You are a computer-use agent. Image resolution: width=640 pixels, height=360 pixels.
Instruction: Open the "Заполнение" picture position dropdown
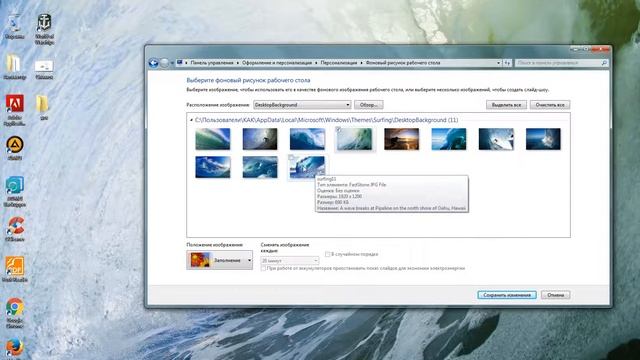pos(220,260)
